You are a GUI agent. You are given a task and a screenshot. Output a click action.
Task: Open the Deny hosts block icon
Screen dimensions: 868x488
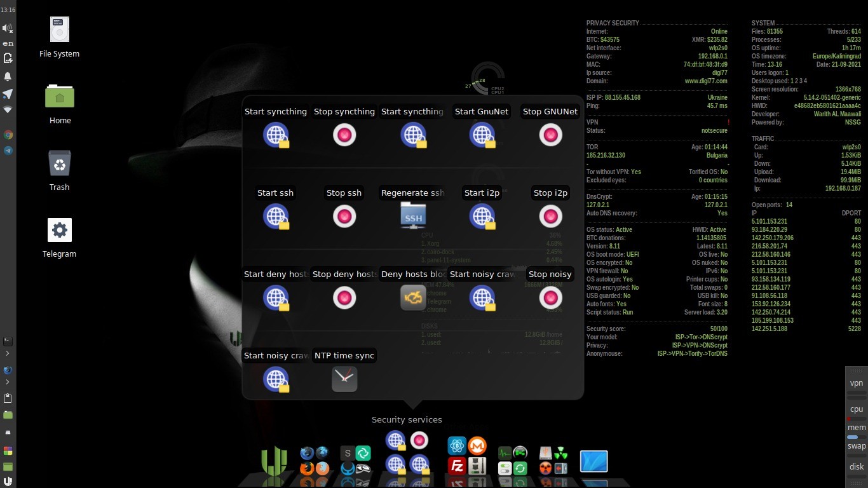[413, 297]
